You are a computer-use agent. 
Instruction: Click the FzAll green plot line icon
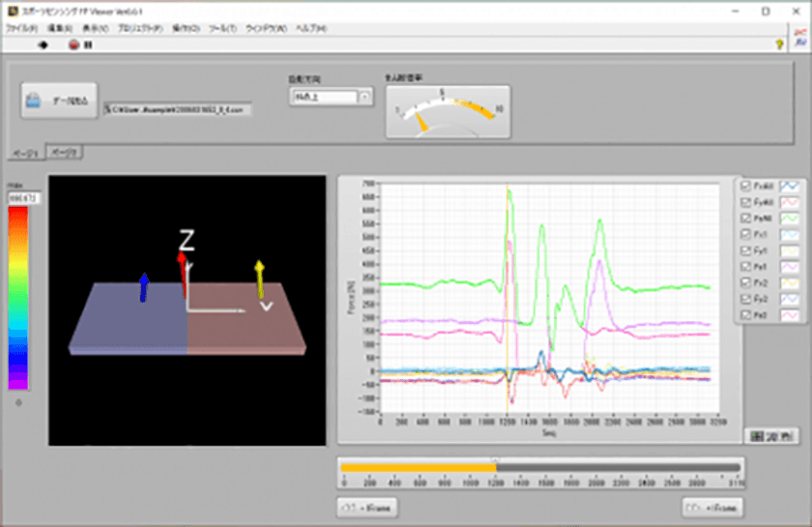(790, 218)
